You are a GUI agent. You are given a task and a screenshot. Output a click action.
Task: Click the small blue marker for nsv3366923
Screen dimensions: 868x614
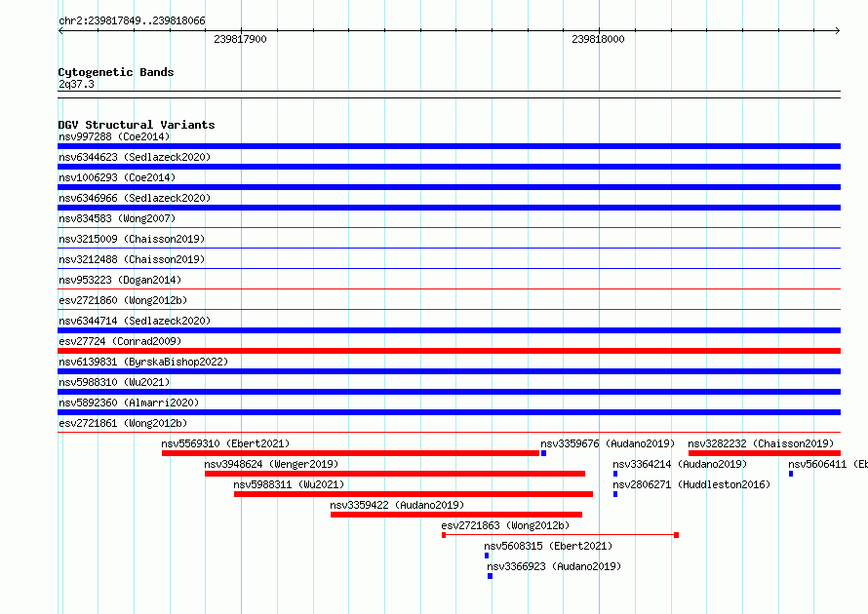click(x=490, y=576)
